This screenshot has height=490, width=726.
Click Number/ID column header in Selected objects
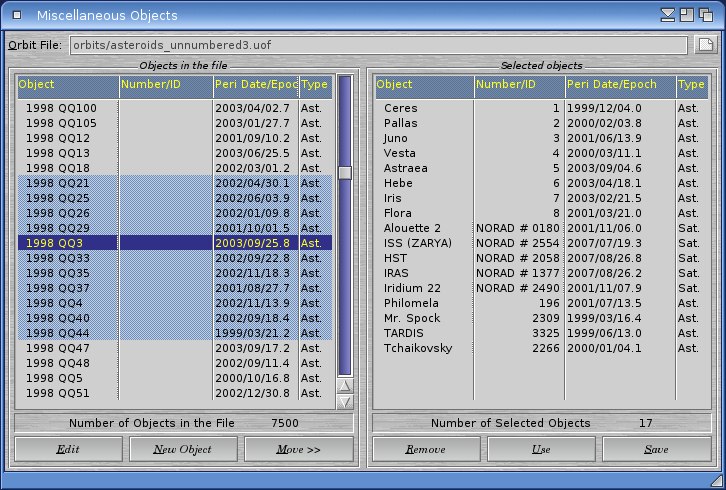point(519,85)
